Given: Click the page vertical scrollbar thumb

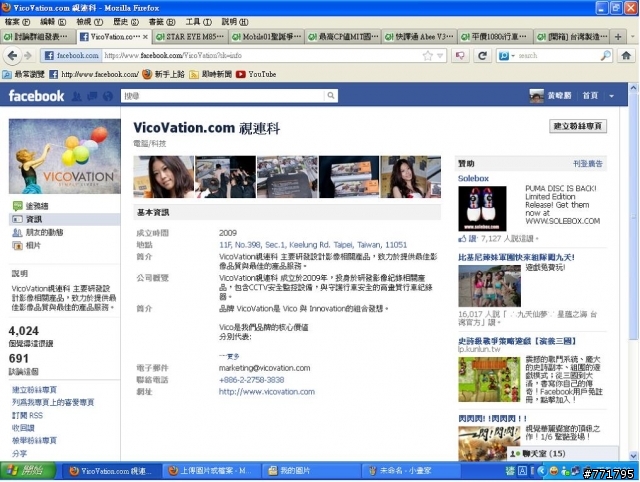Looking at the screenshot, I should pos(633,216).
